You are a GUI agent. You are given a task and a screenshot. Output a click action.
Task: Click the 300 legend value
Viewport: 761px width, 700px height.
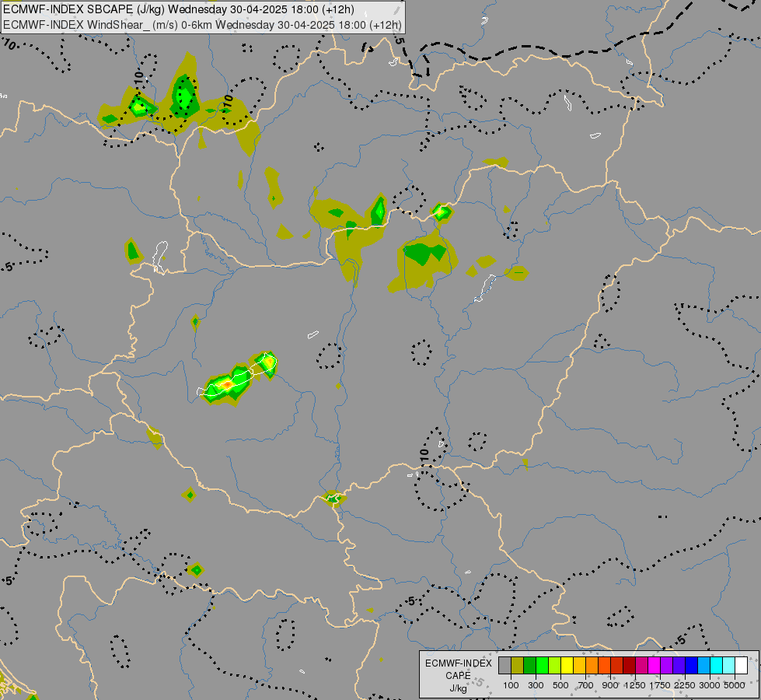tap(536, 685)
